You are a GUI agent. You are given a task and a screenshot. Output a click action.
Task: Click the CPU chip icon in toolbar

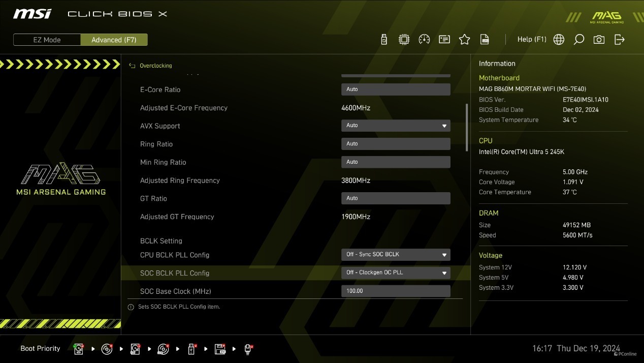coord(404,40)
